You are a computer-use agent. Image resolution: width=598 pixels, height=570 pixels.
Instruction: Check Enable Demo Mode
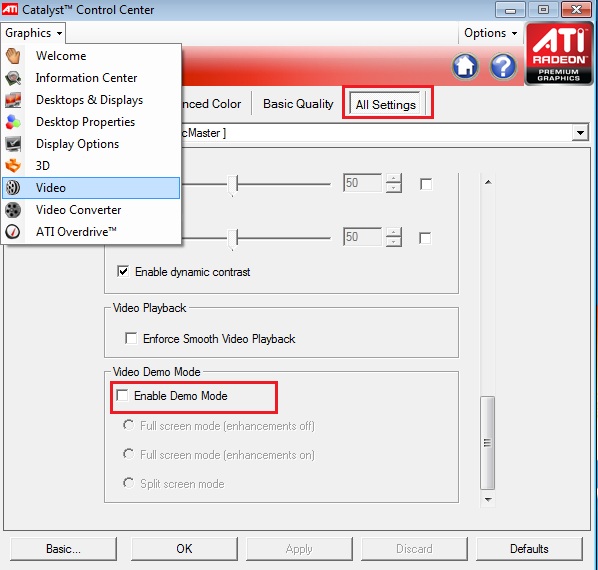click(122, 395)
